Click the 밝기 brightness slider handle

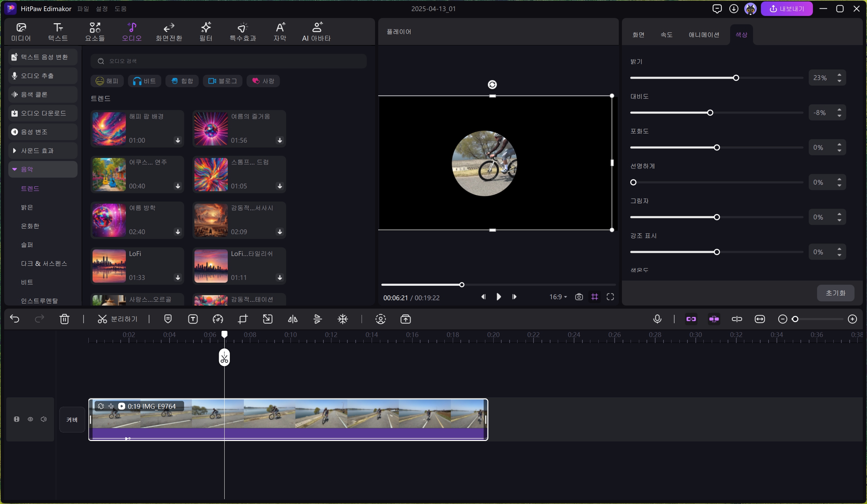(736, 78)
